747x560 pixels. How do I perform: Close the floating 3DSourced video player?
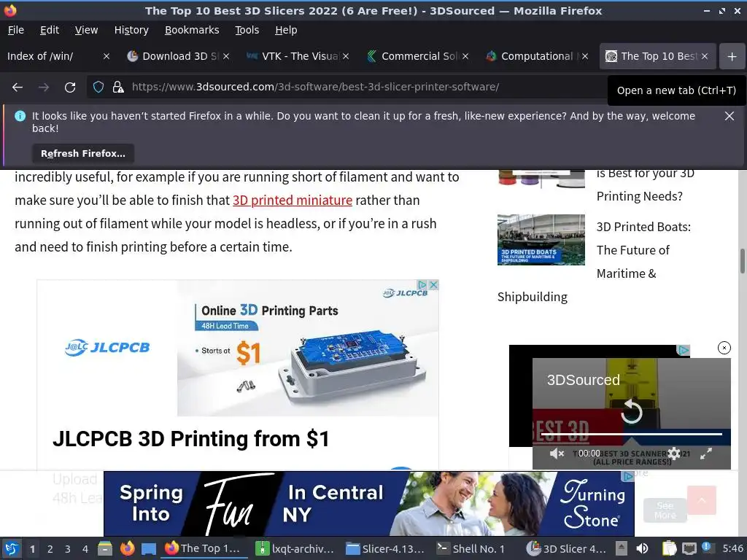[724, 348]
